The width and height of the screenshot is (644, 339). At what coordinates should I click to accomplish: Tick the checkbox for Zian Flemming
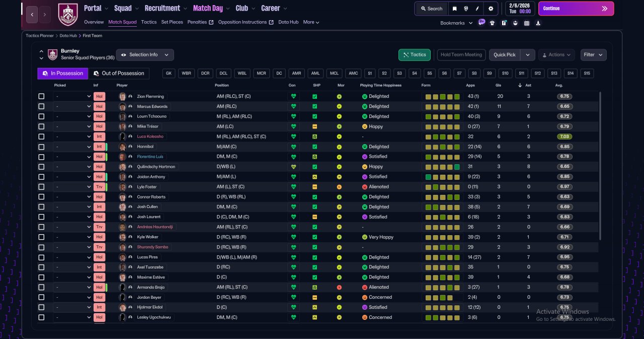41,96
